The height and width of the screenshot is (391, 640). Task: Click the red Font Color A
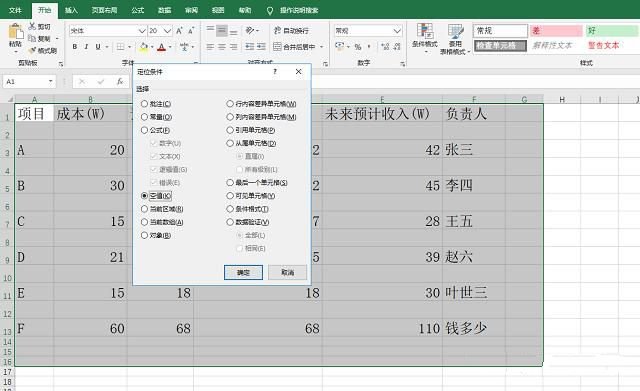pos(161,47)
